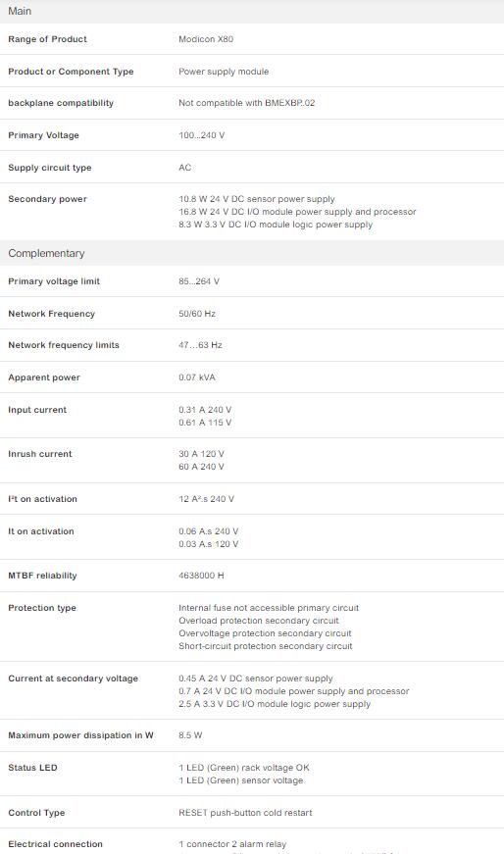Image resolution: width=504 pixels, height=854 pixels.
Task: Select the Primary Voltage row label
Action: [x=43, y=135]
